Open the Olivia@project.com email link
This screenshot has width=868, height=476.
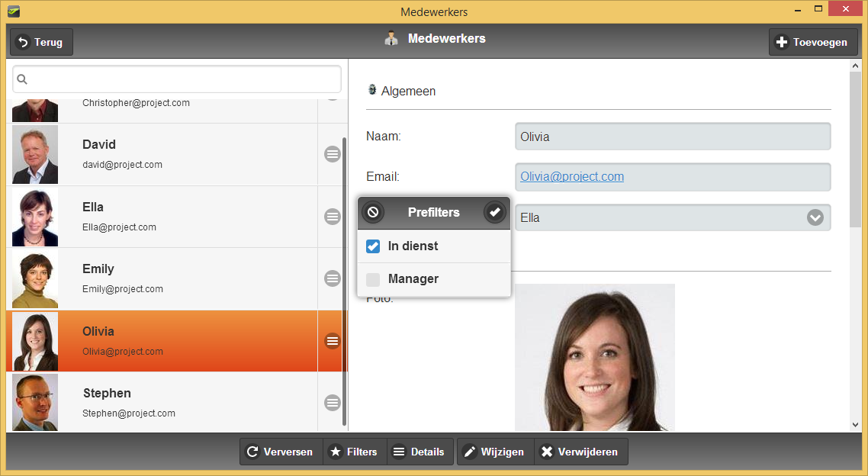tap(572, 176)
